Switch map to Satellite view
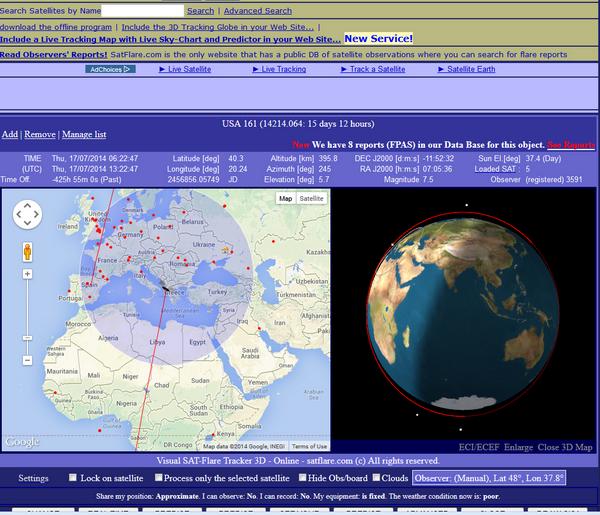This screenshot has width=600, height=515. [311, 199]
